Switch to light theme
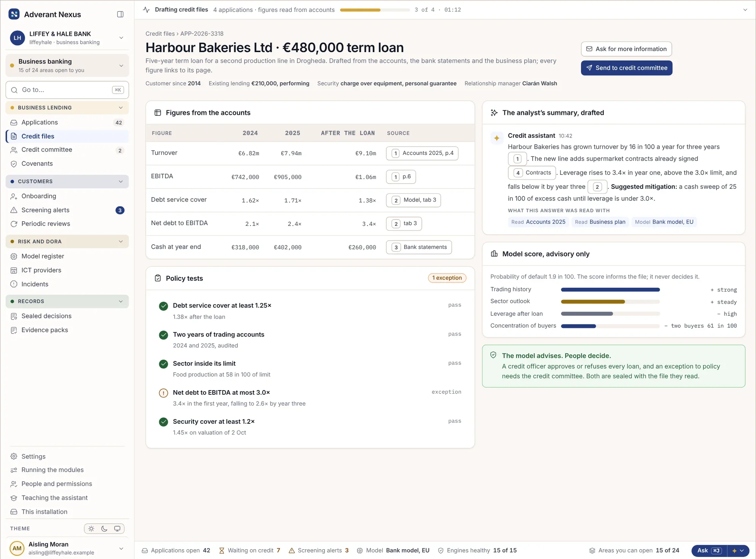The image size is (756, 559). coord(91,529)
